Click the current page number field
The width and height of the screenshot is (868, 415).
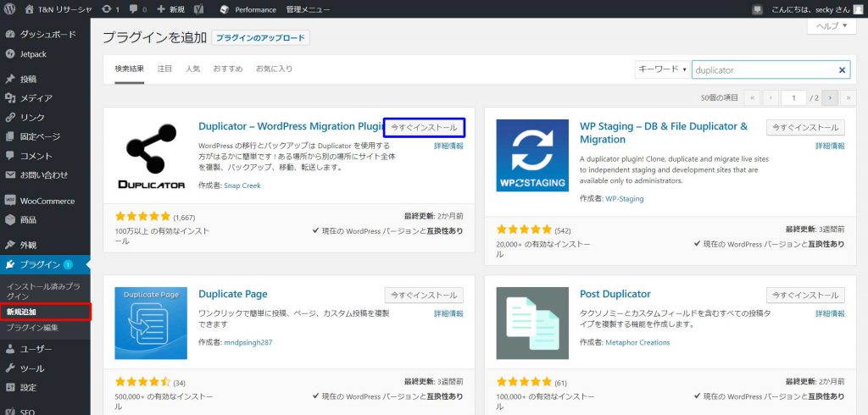(x=794, y=98)
